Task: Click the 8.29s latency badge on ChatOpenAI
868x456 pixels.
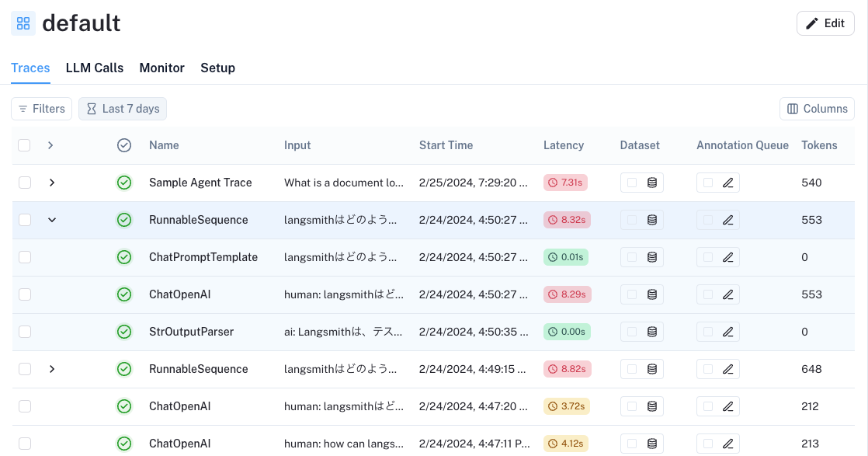Action: 567,294
